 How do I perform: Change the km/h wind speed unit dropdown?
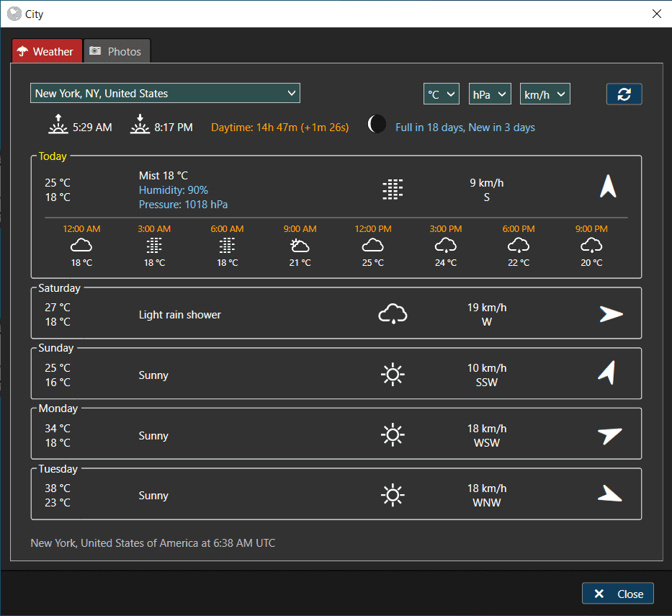(x=545, y=94)
